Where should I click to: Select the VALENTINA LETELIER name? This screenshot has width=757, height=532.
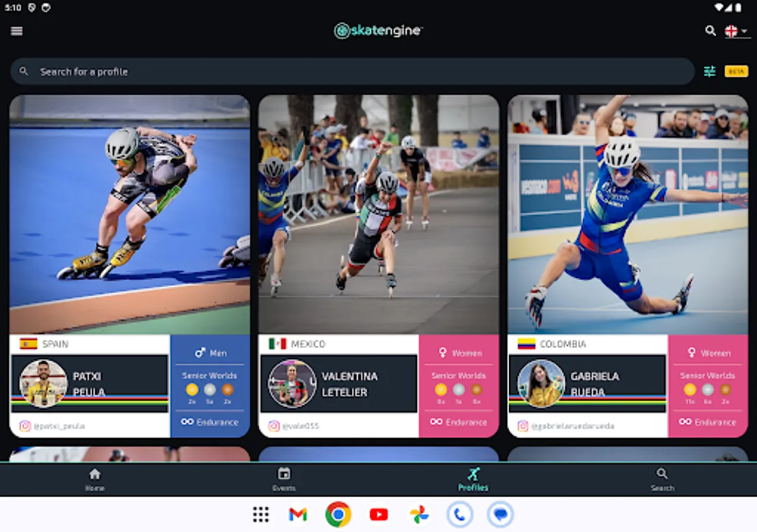pyautogui.click(x=350, y=384)
